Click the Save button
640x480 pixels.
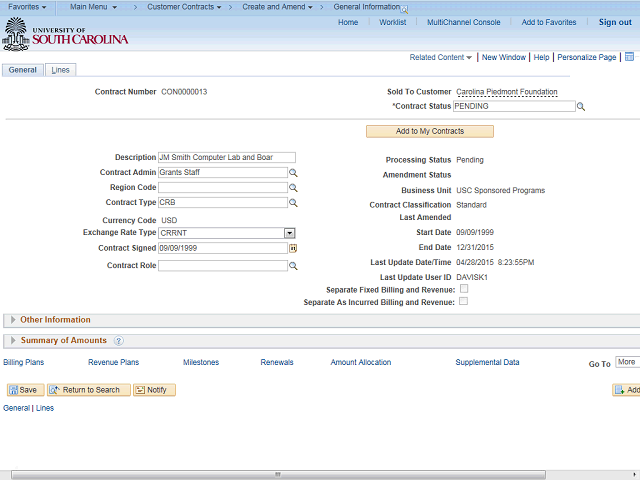pyautogui.click(x=25, y=390)
